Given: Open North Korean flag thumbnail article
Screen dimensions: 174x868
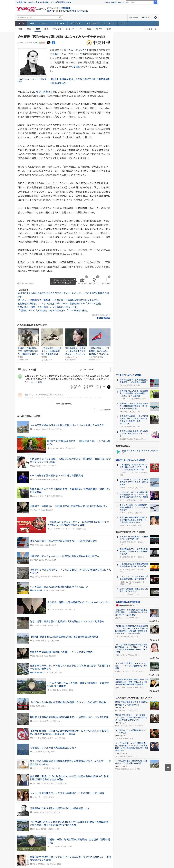Looking at the screenshot, I should (100, 337).
